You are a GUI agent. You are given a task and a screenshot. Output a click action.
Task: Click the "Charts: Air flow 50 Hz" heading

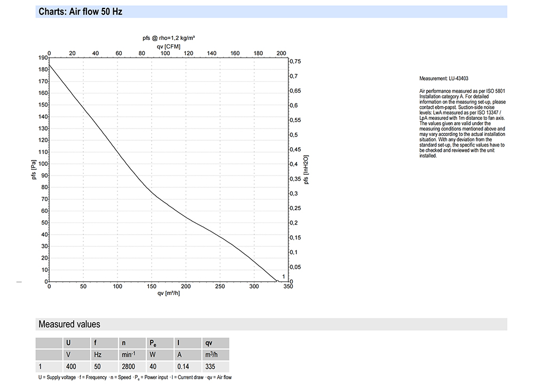point(81,11)
